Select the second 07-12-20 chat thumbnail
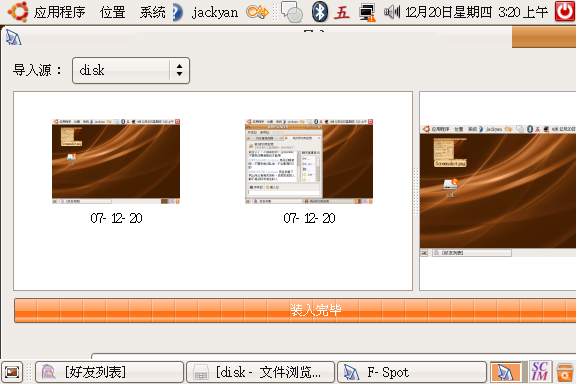Screen dimensions: 576x384 tap(309, 161)
